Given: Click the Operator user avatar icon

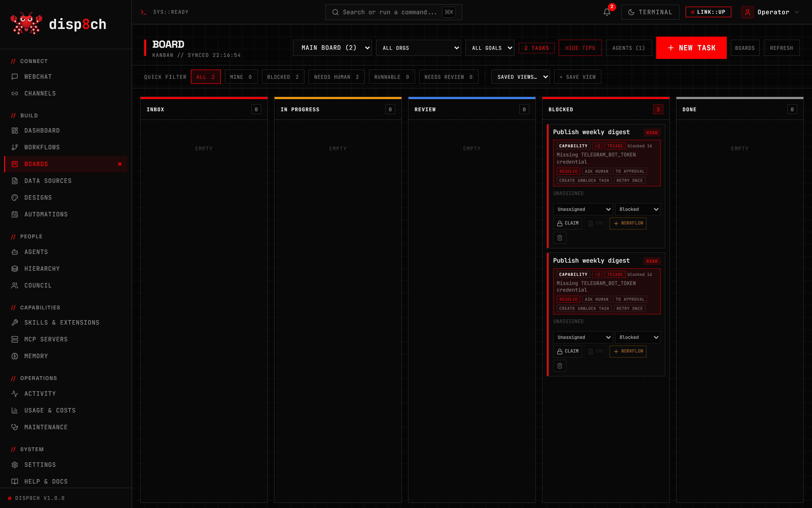Looking at the screenshot, I should click(x=747, y=12).
